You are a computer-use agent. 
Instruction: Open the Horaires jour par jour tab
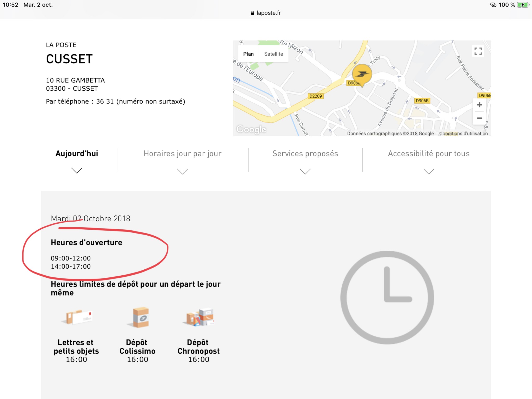(x=182, y=154)
